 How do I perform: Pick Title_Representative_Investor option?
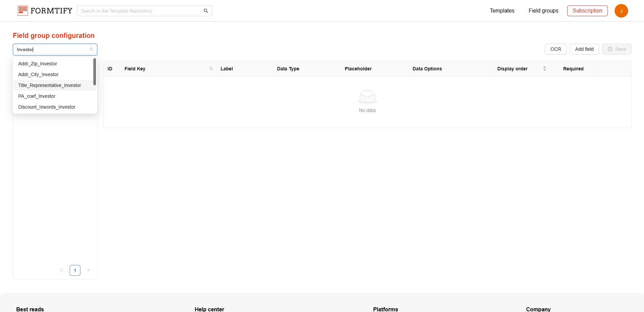[x=49, y=85]
